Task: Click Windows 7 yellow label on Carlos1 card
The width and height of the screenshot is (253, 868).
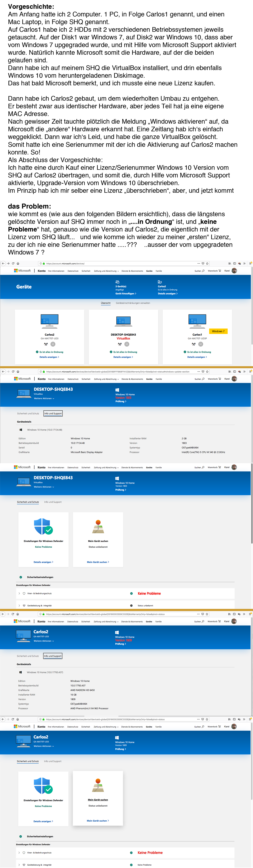Action: [x=218, y=331]
